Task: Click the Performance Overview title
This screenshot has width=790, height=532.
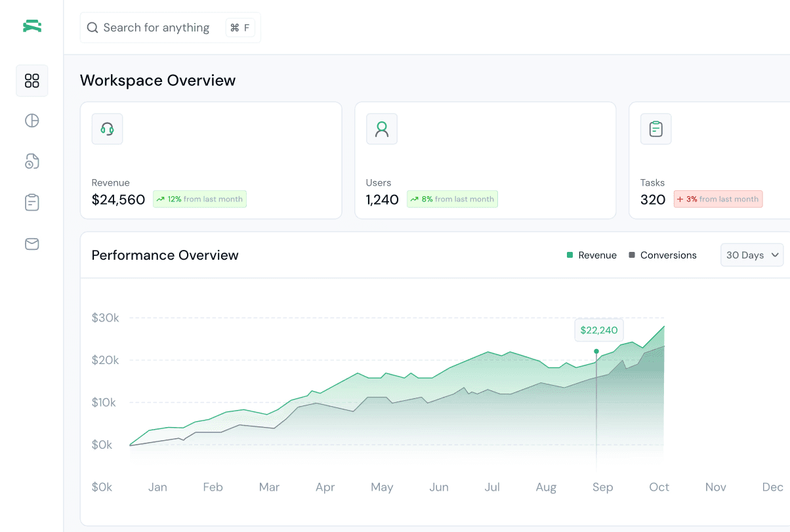Action: (165, 255)
